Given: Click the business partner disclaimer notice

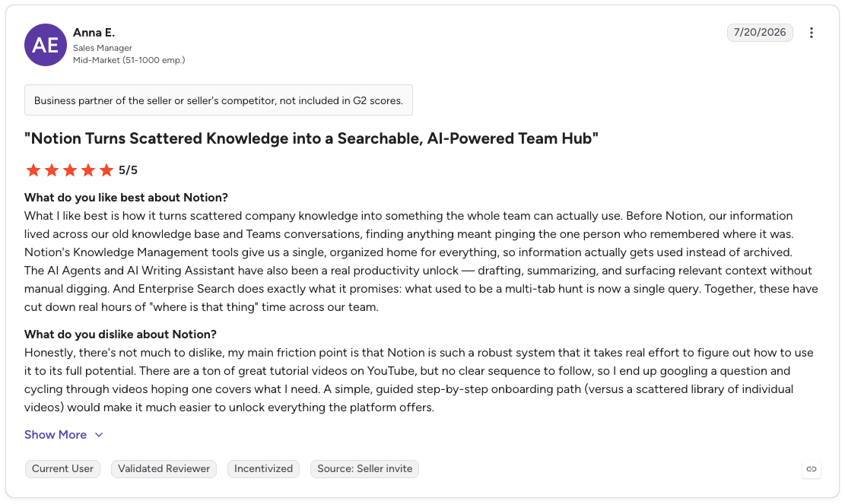Looking at the screenshot, I should (x=218, y=100).
